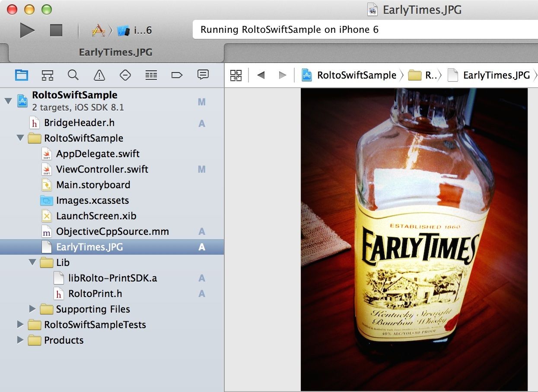Click the asset catalog icon of Images.xcassets
The image size is (538, 392).
pos(46,200)
